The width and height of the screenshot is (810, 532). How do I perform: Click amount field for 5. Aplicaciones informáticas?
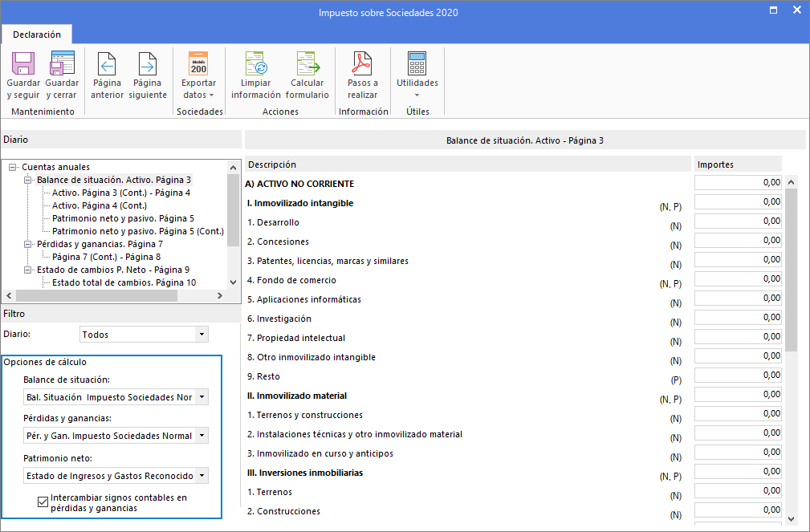click(x=738, y=298)
